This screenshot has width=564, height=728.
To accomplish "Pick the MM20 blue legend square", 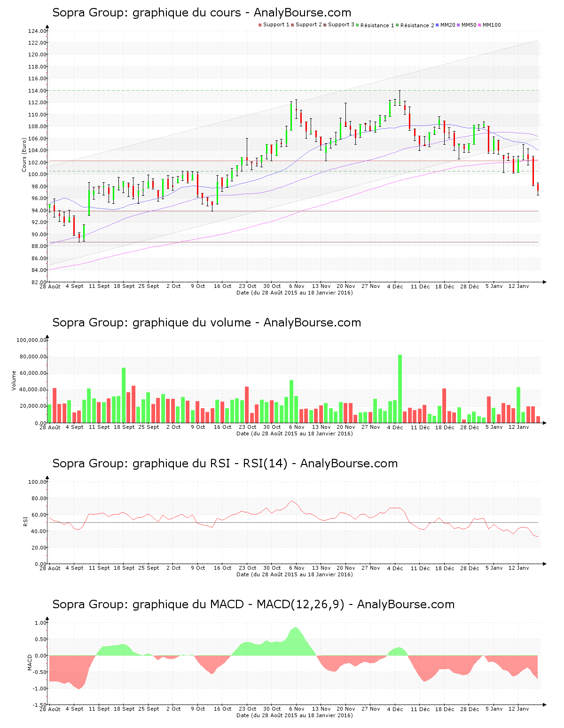I will point(438,25).
